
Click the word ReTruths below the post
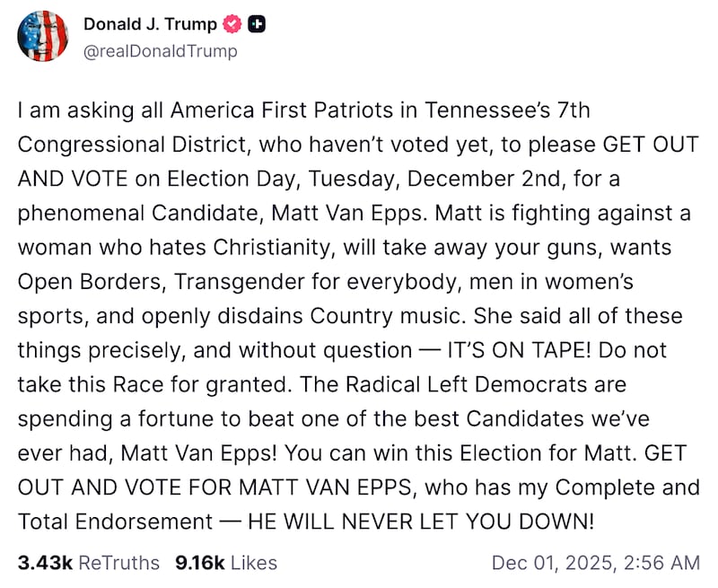point(119,563)
